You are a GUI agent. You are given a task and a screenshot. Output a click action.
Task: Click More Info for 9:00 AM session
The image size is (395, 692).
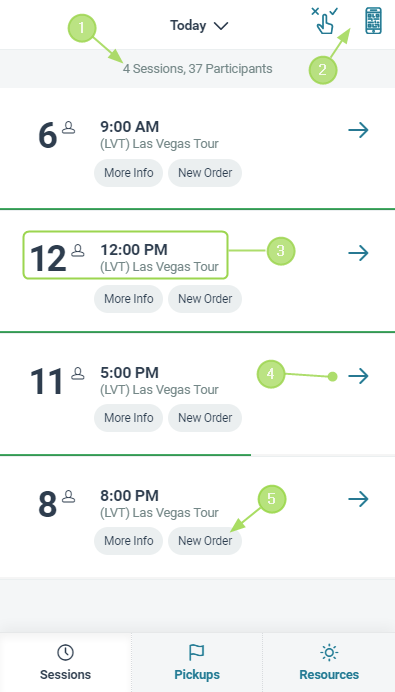pos(128,173)
